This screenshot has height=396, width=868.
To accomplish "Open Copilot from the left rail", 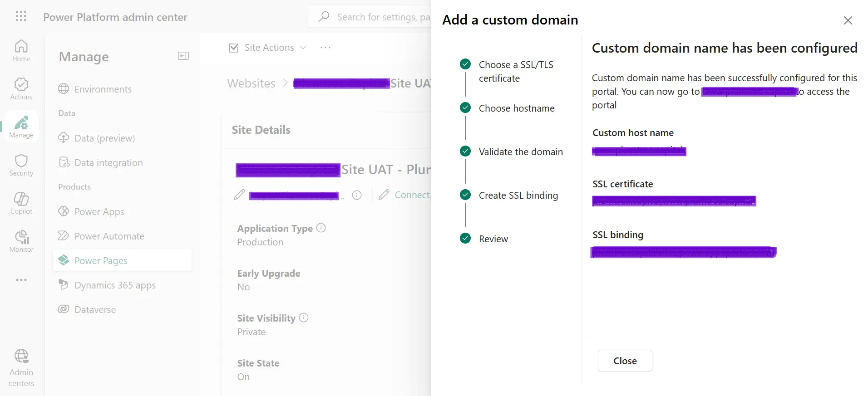I will [x=21, y=203].
